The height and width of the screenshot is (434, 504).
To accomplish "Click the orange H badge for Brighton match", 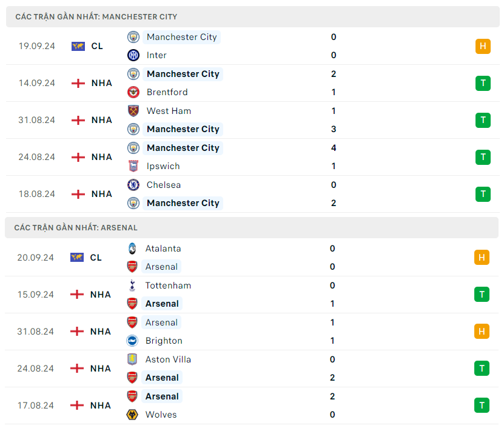I will (482, 332).
